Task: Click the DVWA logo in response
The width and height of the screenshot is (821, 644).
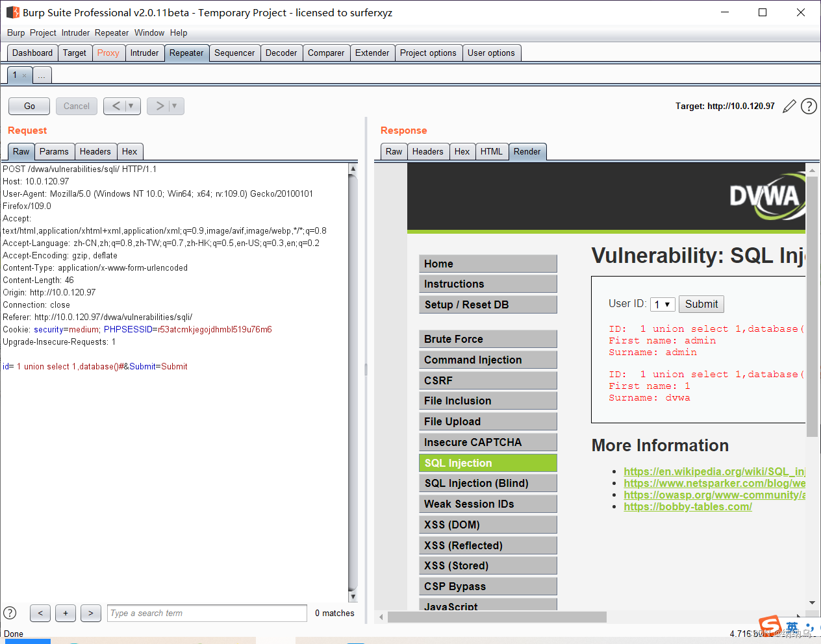Action: coord(766,196)
